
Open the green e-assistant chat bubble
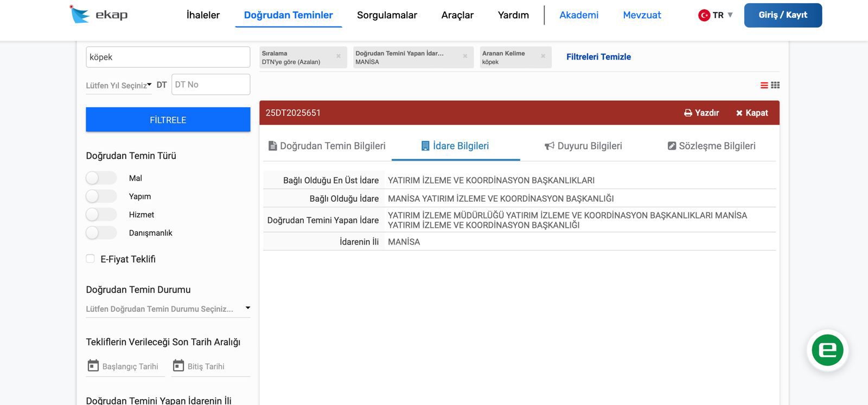[x=827, y=350]
